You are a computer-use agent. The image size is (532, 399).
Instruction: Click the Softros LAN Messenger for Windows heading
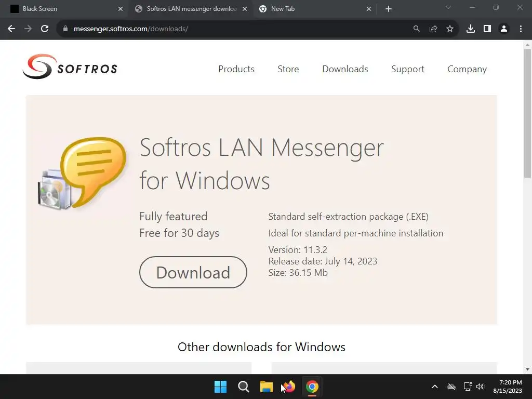coord(261,164)
